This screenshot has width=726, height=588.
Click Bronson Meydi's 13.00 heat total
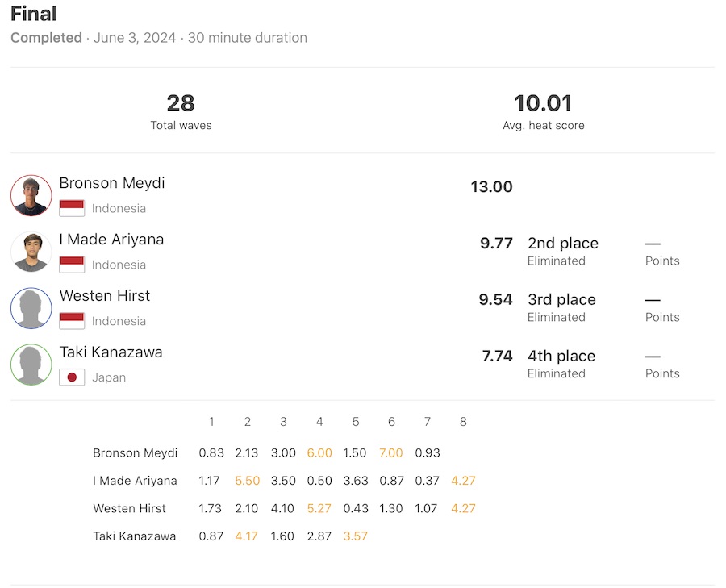click(x=491, y=187)
